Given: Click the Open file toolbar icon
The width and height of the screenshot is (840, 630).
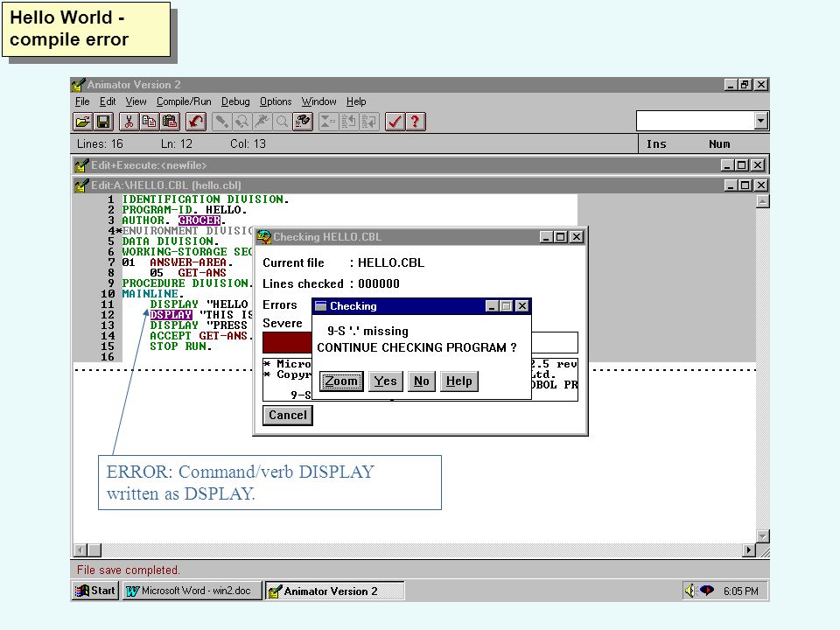Looking at the screenshot, I should click(x=82, y=122).
